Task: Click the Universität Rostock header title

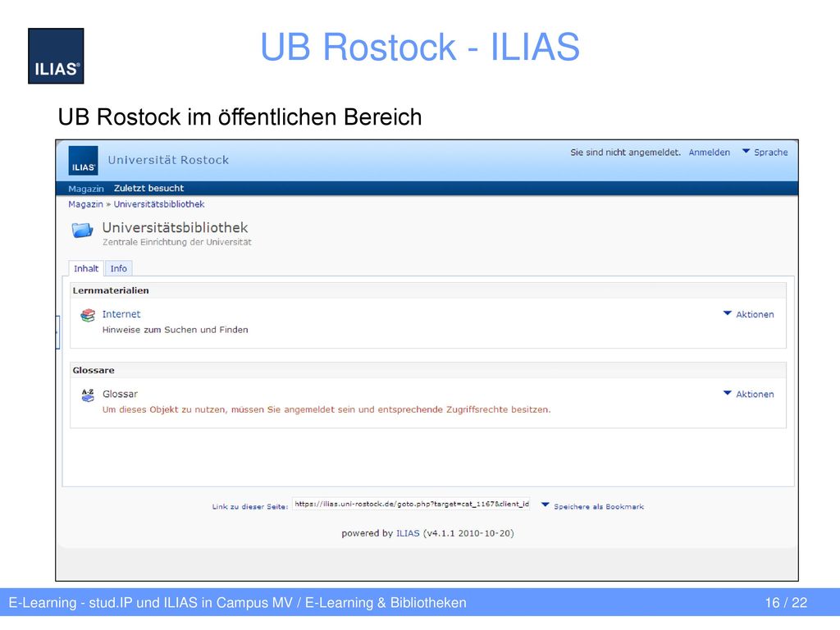Action: [168, 160]
